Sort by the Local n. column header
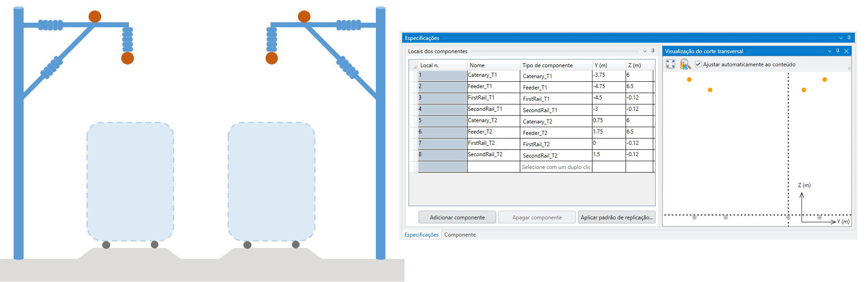This screenshot has height=282, width=868. (x=443, y=65)
